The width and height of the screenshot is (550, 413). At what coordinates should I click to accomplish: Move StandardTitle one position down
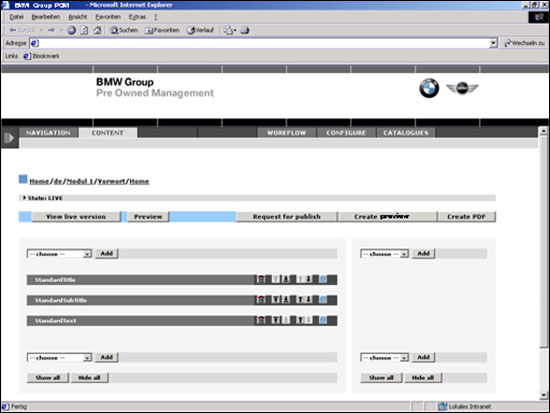point(309,279)
